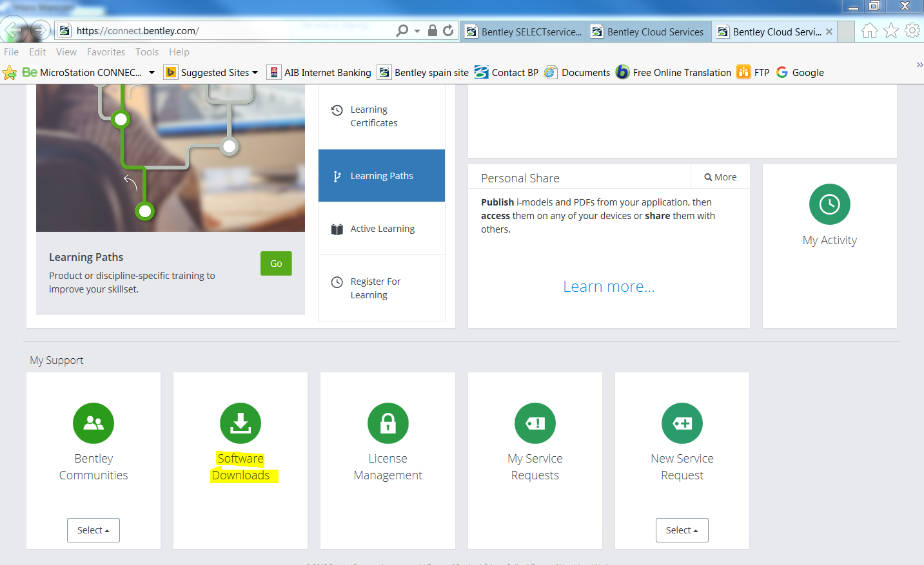Click the My Activity label

(x=830, y=240)
